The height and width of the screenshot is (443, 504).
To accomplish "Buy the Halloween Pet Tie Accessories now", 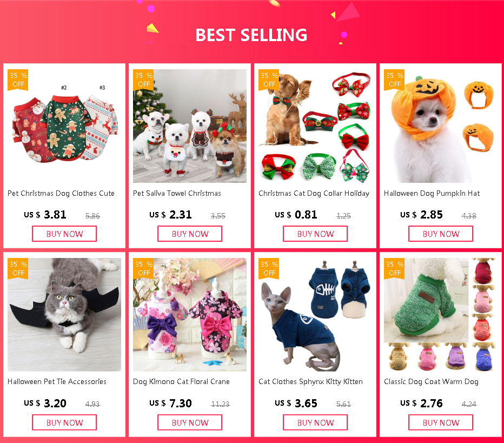I will pos(64,422).
